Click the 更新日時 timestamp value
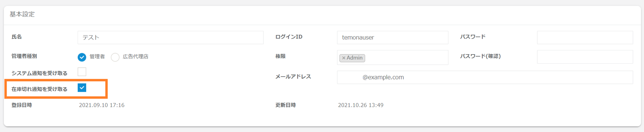The width and height of the screenshot is (644, 132). point(360,105)
